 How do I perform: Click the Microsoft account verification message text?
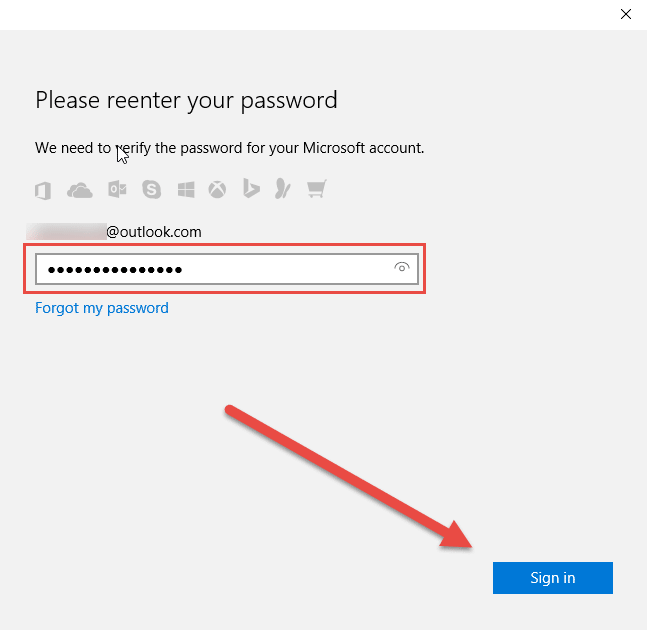pos(229,148)
